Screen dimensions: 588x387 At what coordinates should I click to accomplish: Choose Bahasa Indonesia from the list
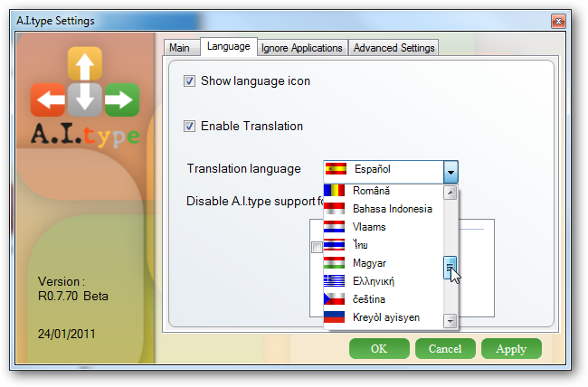tap(384, 209)
